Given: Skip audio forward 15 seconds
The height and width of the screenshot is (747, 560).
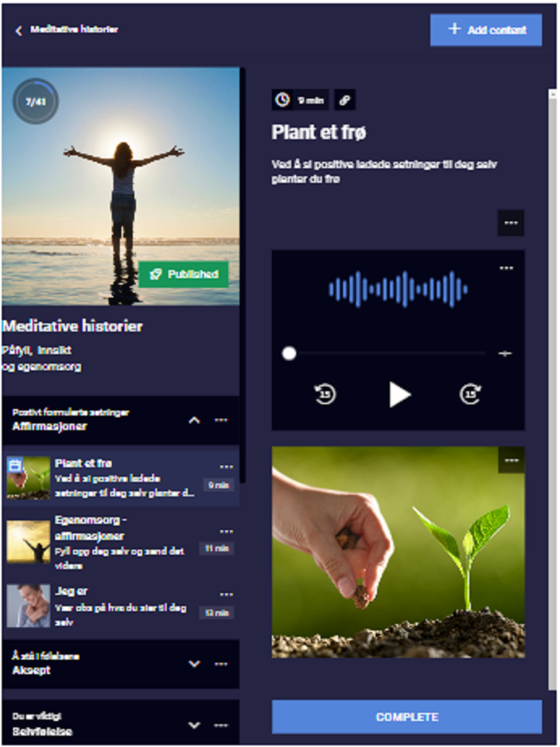Looking at the screenshot, I should point(470,394).
